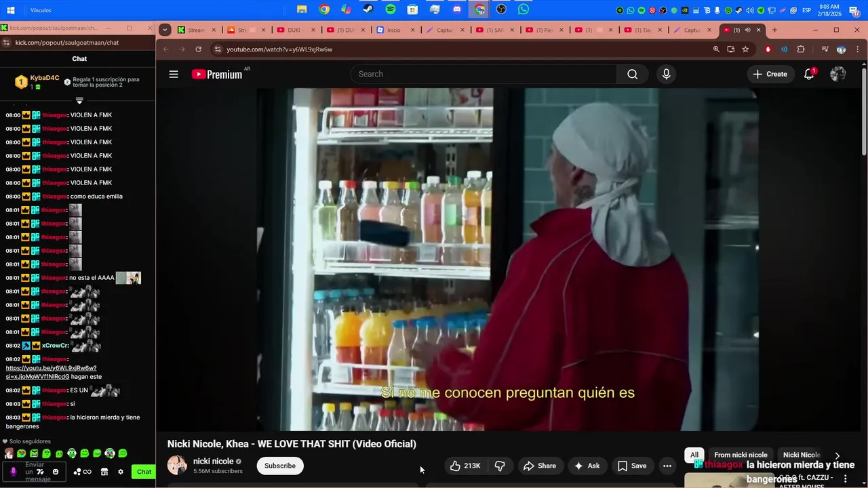Viewport: 868px width, 488px height.
Task: Insert the heart-eyes green emote
Action: pyautogui.click(x=22, y=453)
